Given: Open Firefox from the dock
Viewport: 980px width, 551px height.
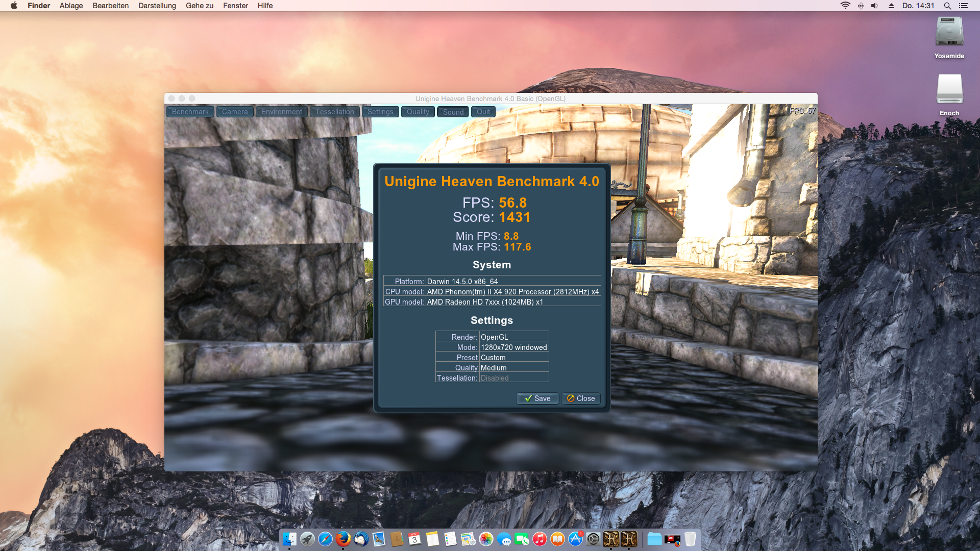Looking at the screenshot, I should pyautogui.click(x=343, y=539).
